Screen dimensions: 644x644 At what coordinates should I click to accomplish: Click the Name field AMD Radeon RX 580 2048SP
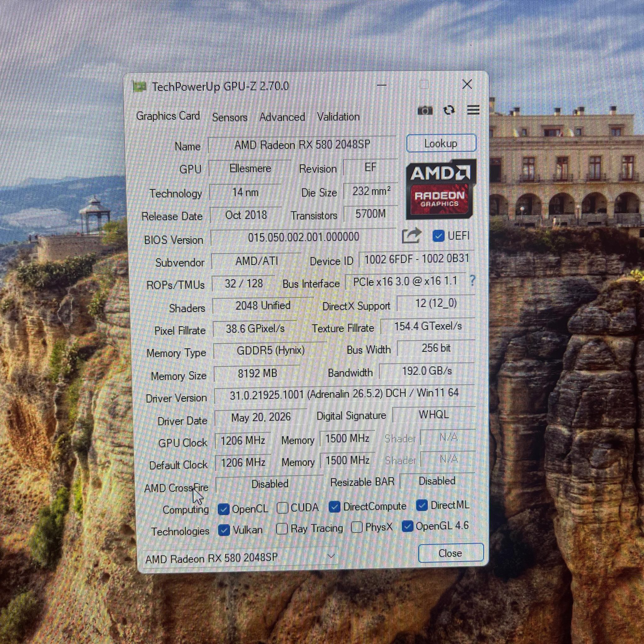[302, 145]
